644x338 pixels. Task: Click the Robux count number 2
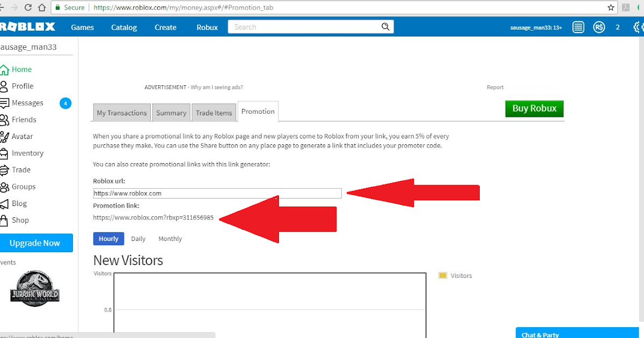point(618,27)
